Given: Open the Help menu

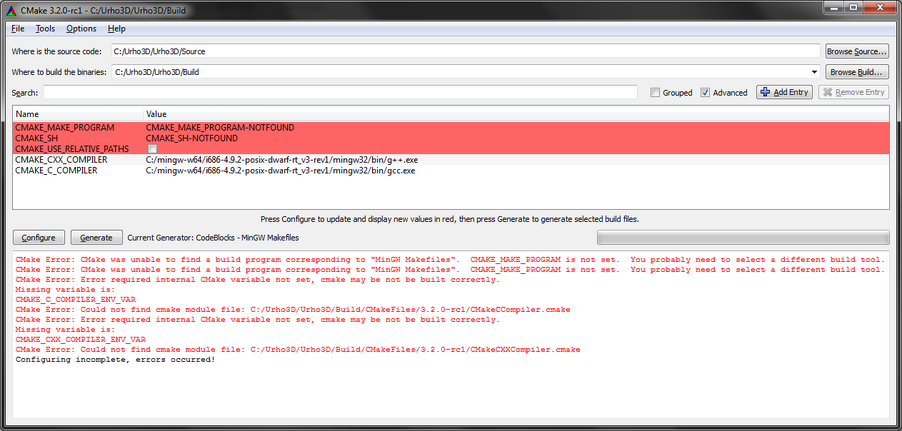Looking at the screenshot, I should tap(116, 29).
